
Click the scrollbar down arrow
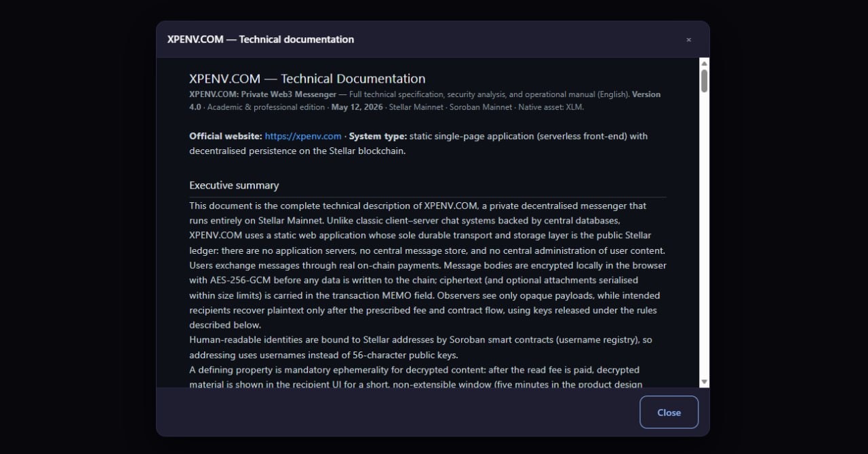pyautogui.click(x=704, y=382)
